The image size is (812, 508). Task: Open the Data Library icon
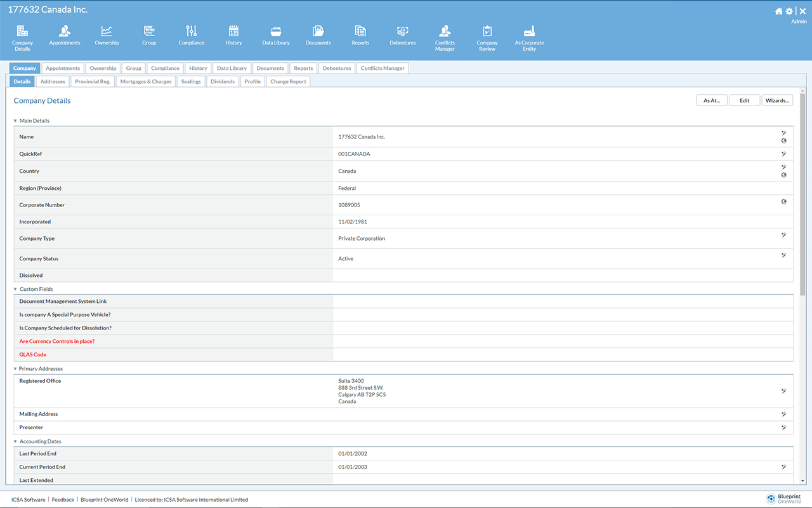tap(276, 36)
